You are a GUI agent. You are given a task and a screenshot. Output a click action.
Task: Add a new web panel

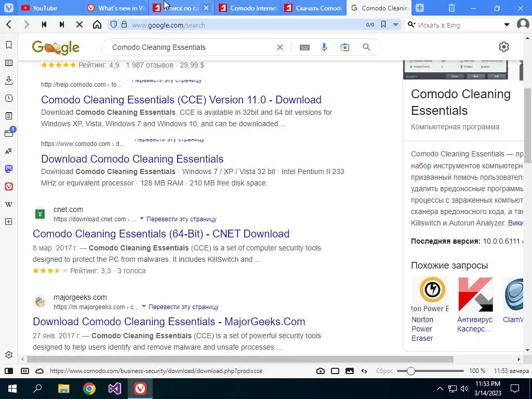coord(9,221)
